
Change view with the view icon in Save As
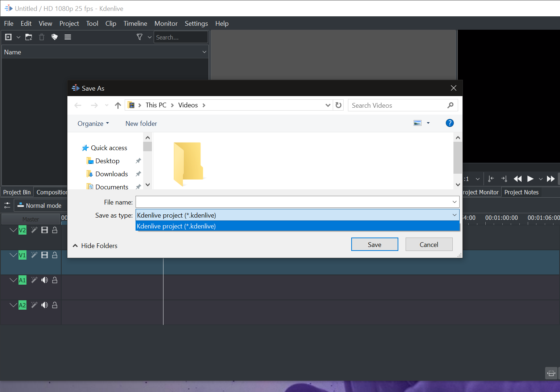tap(418, 123)
